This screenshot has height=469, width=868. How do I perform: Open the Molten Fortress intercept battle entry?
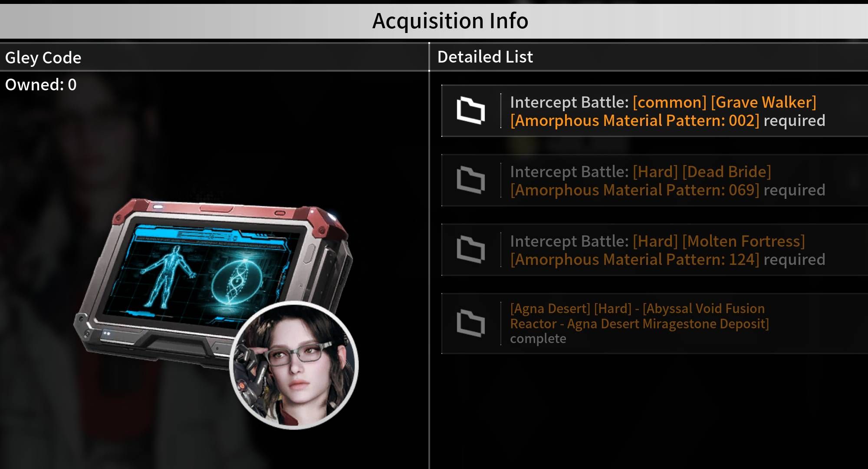[x=654, y=250]
